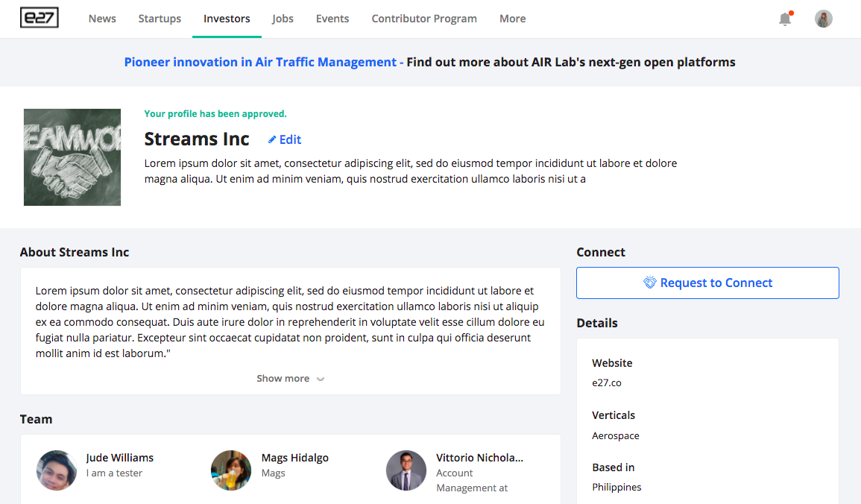The height and width of the screenshot is (504, 861).
Task: Open Jude Williams profile photo
Action: tap(57, 470)
